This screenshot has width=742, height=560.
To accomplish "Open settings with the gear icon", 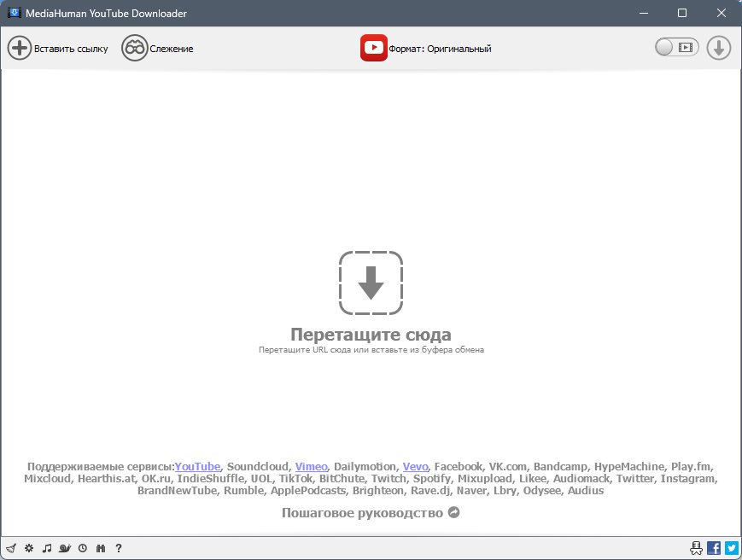I will (29, 548).
